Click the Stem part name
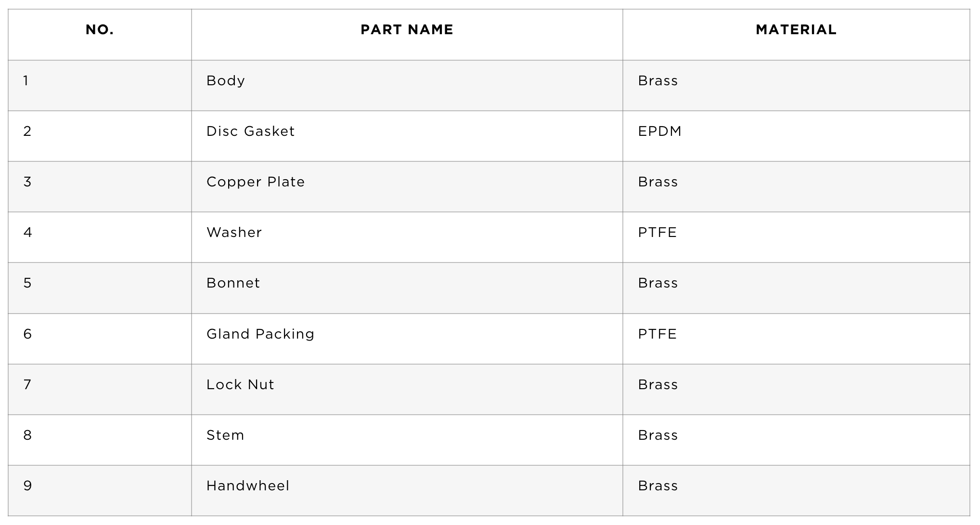Image resolution: width=980 pixels, height=525 pixels. pos(225,435)
